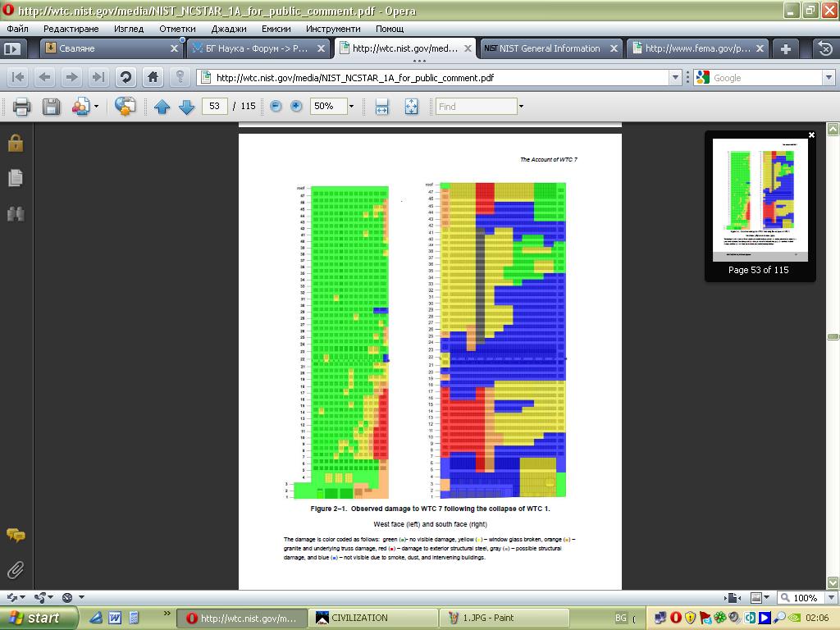This screenshot has width=840, height=630.
Task: Go to previous page with up arrow
Action: point(162,107)
